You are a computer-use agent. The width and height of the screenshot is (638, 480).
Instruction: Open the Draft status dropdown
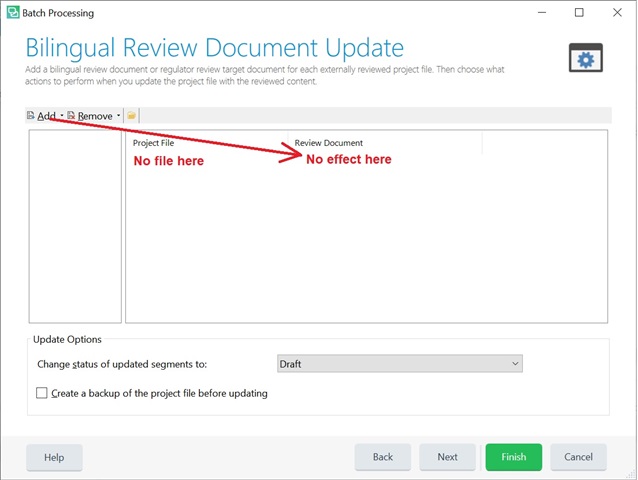coord(400,364)
